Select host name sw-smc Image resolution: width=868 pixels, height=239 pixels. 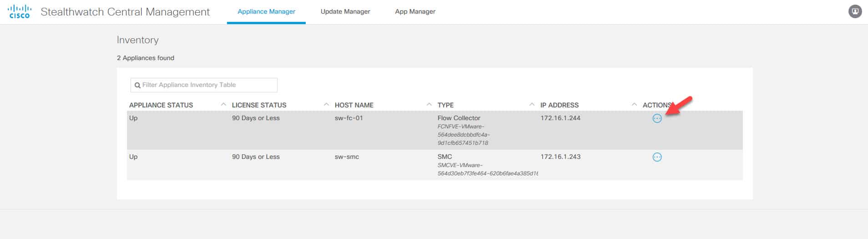(x=347, y=157)
